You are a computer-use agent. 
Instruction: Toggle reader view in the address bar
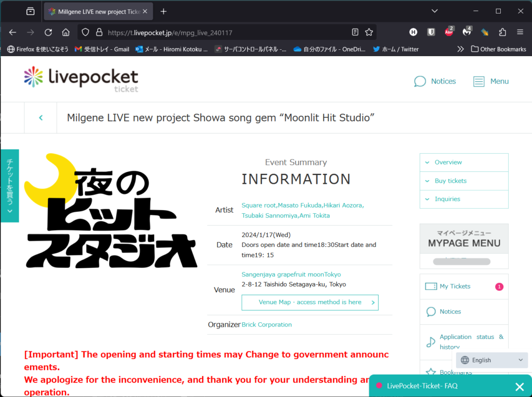click(x=355, y=32)
